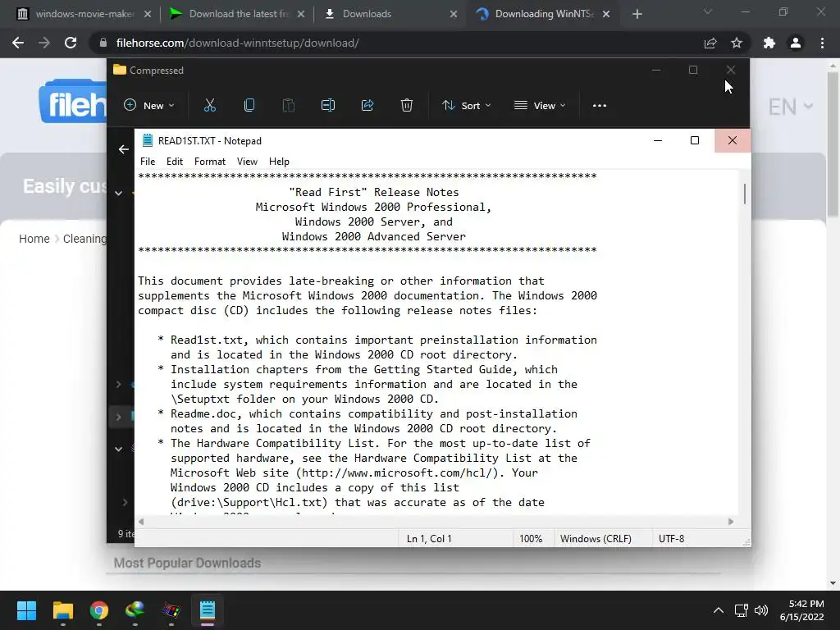Expand the highlighted nav pane item
This screenshot has width=840, height=630.
click(x=118, y=416)
